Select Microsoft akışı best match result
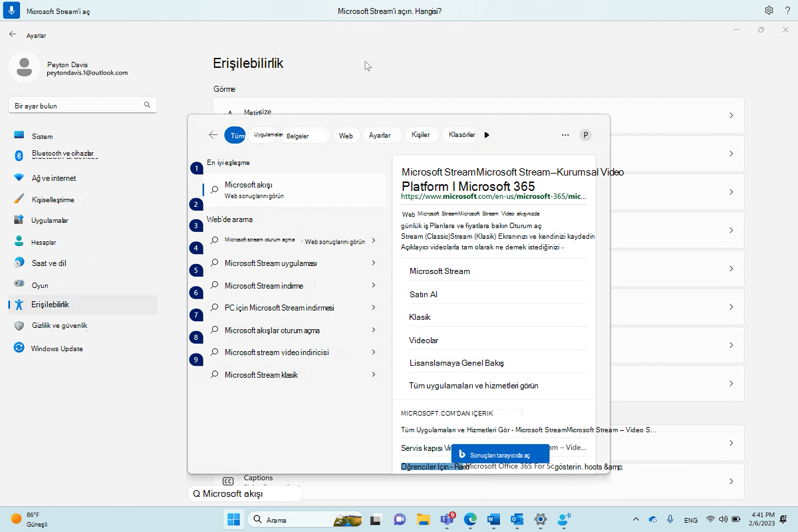798x532 pixels. point(294,190)
